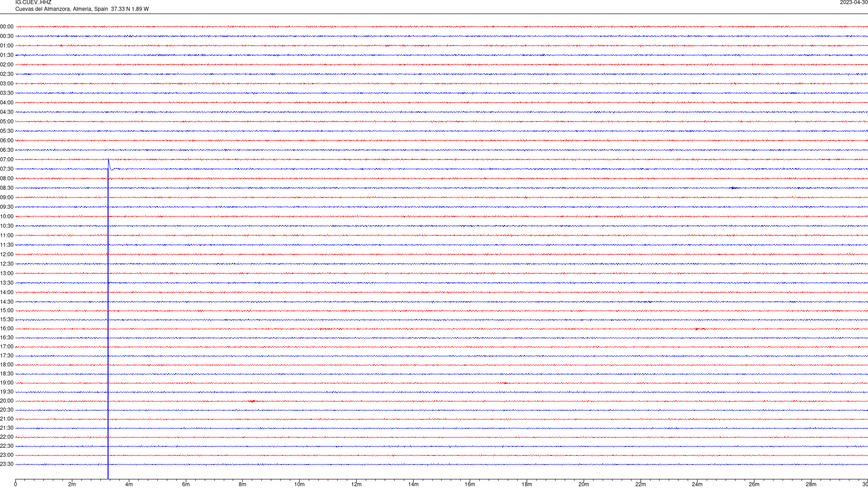Select the 15:00 trace time label
Image resolution: width=868 pixels, height=488 pixels.
(7, 310)
